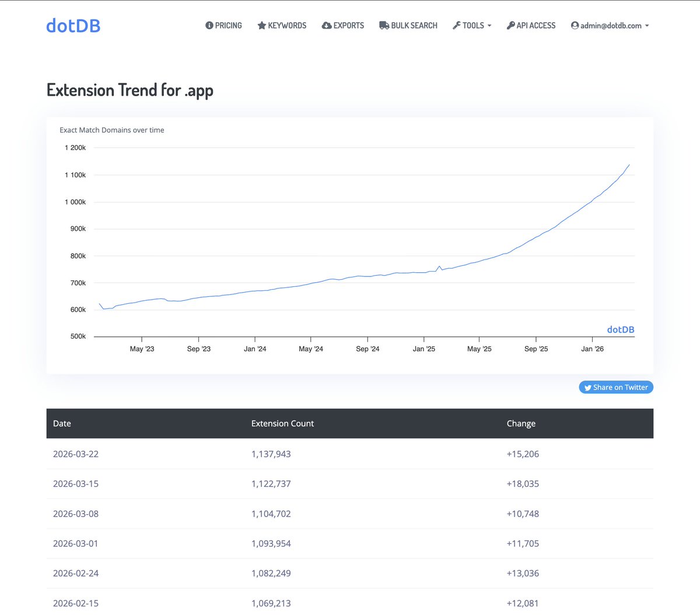Click the Bulk Search truck icon
700x615 pixels.
[x=384, y=26]
